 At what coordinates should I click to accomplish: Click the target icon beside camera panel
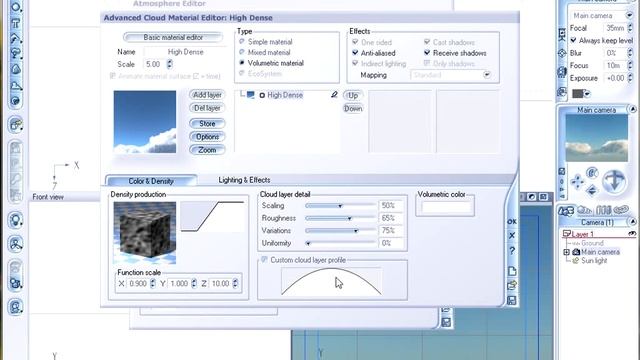tap(562, 53)
